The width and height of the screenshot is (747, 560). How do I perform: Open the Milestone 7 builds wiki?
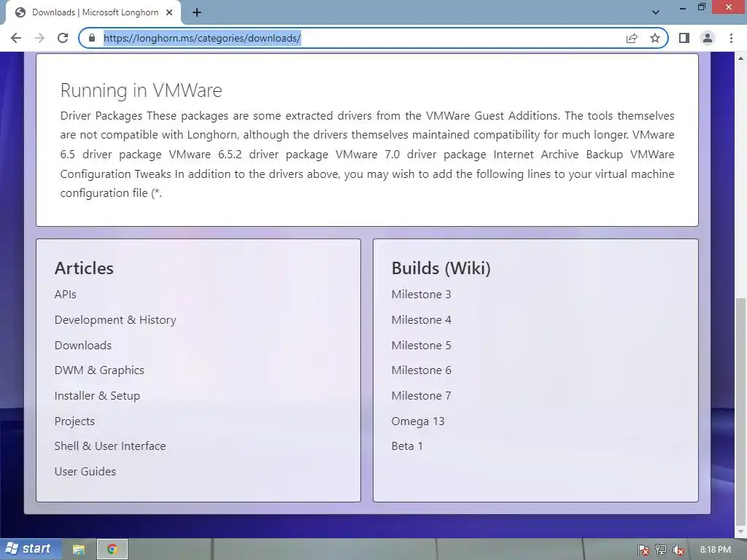421,396
